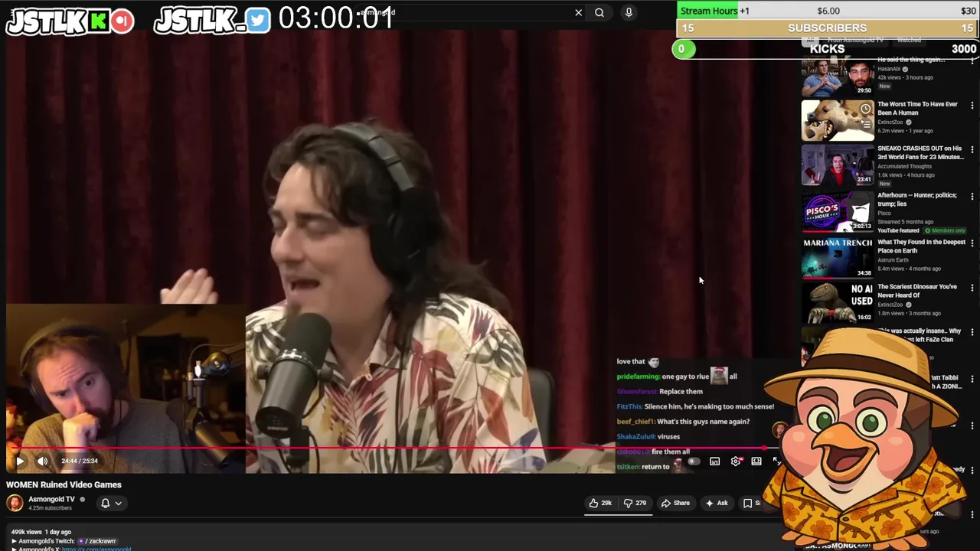Click the fullscreen icon on the player
This screenshot has width=980, height=551.
tap(776, 461)
